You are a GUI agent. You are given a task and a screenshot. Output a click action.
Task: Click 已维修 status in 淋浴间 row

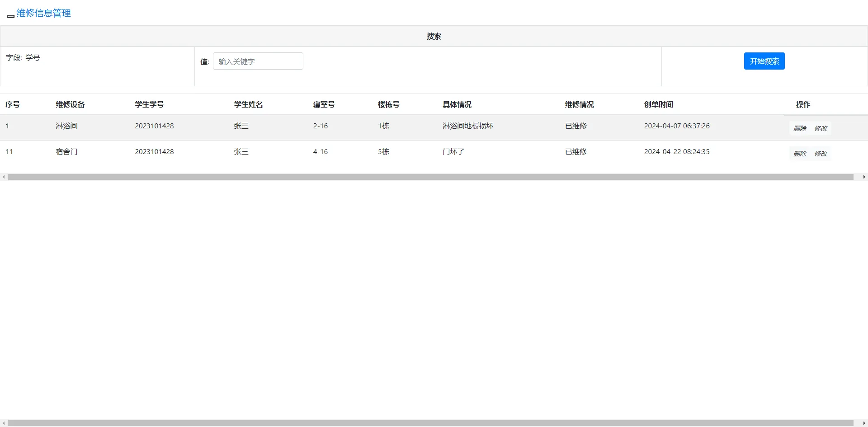point(576,126)
